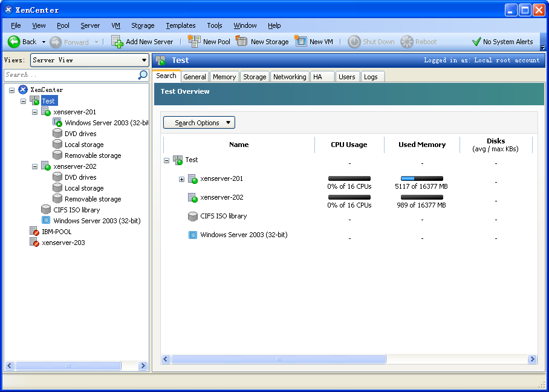This screenshot has height=392, width=549.
Task: Click DVD drives icon under xenserver-201
Action: coord(57,134)
